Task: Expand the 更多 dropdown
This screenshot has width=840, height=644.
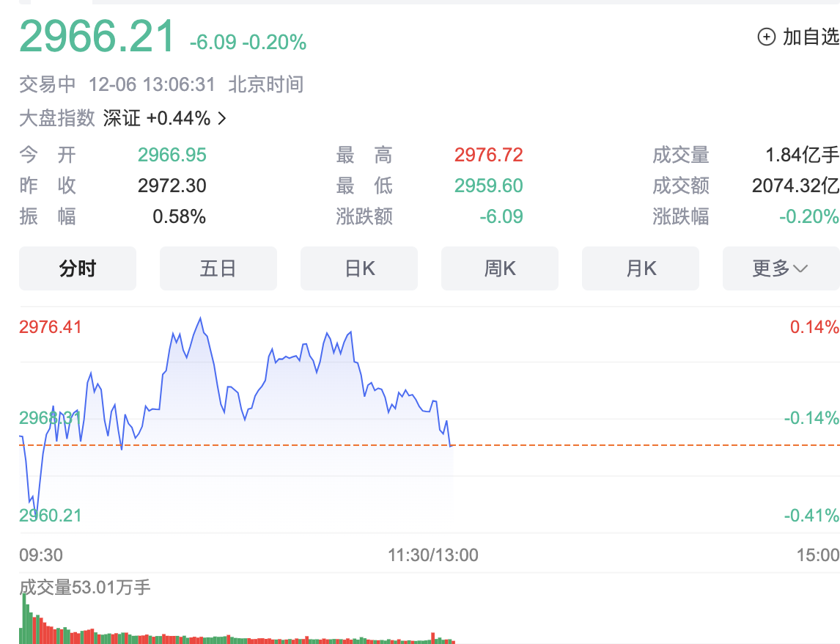Action: coord(781,268)
